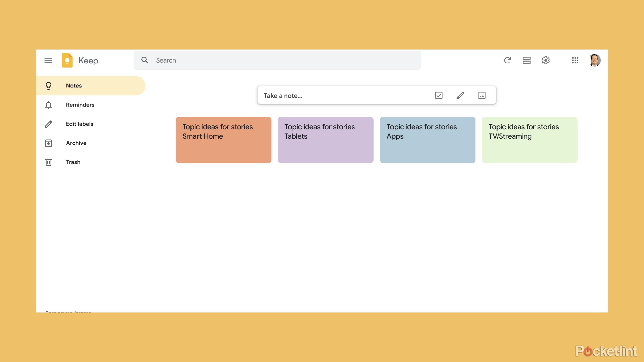This screenshot has width=644, height=362.
Task: Click the refresh icon in toolbar
Action: [507, 60]
